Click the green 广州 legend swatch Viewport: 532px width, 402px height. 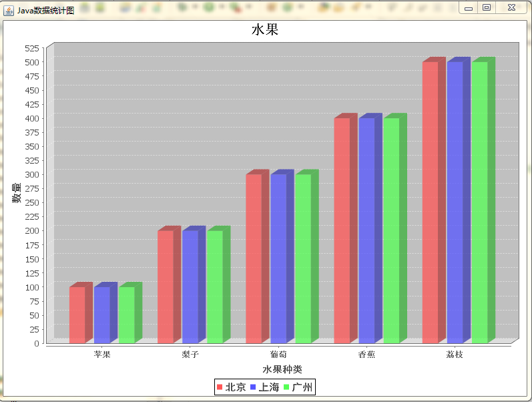(x=286, y=387)
